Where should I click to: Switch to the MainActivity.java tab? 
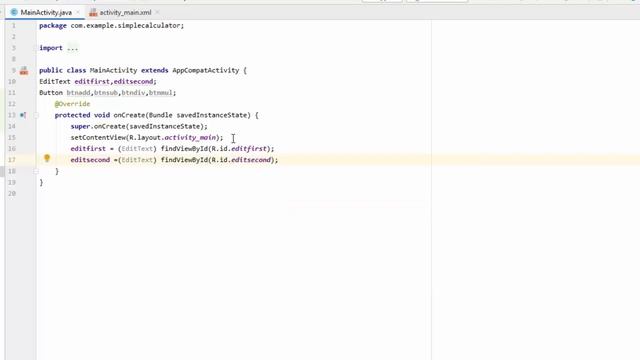pyautogui.click(x=46, y=13)
